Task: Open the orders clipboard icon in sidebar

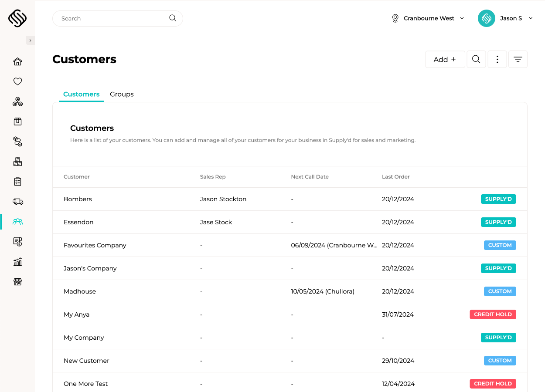Action: coord(17,182)
